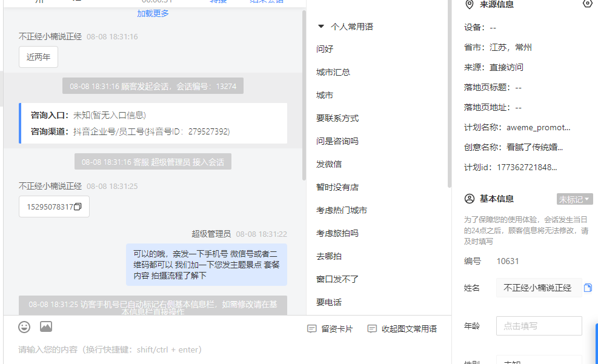Viewport: 598px width, 364px height.
Task: Click the sender name 超级管理员 above the reply
Action: click(211, 234)
